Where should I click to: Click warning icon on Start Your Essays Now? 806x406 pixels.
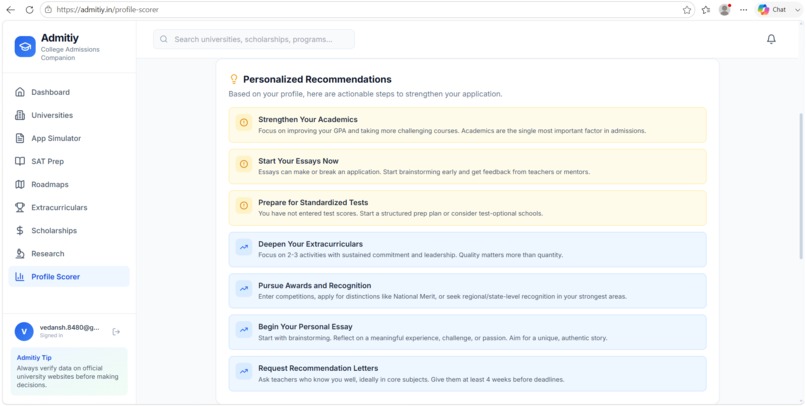pos(244,164)
